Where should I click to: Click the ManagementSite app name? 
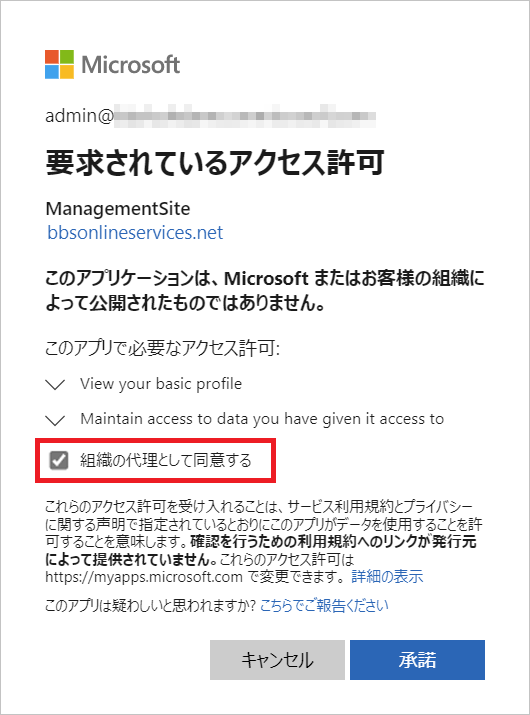[118, 208]
